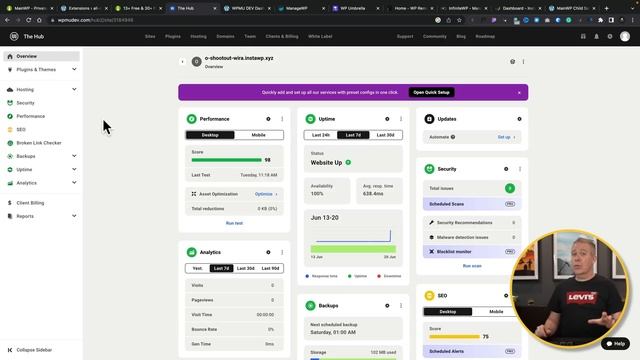Click the WordPress admin icon beside site title
The width and height of the screenshot is (640, 360).
click(x=512, y=62)
